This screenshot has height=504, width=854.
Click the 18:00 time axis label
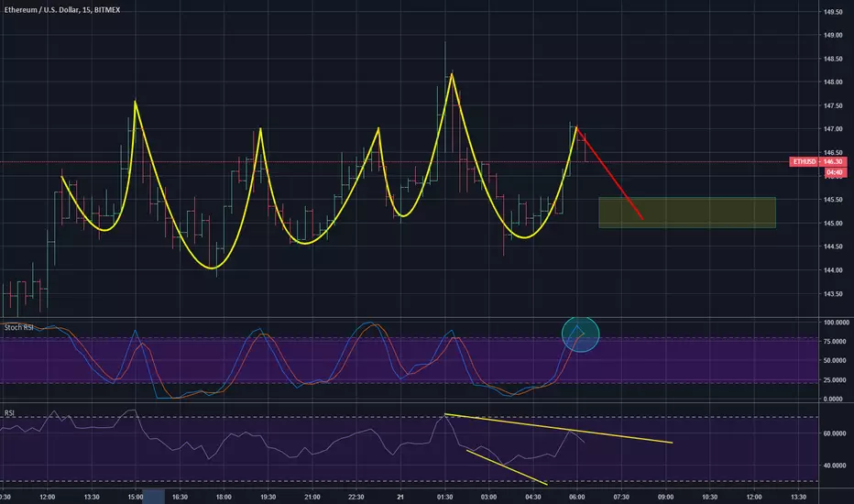point(224,497)
